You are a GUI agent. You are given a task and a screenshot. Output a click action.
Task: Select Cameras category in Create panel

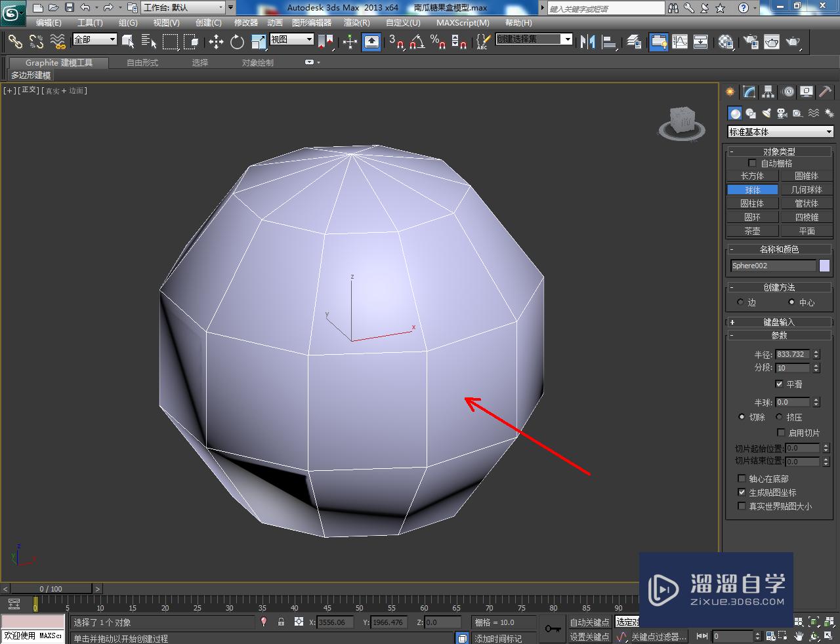tap(782, 113)
